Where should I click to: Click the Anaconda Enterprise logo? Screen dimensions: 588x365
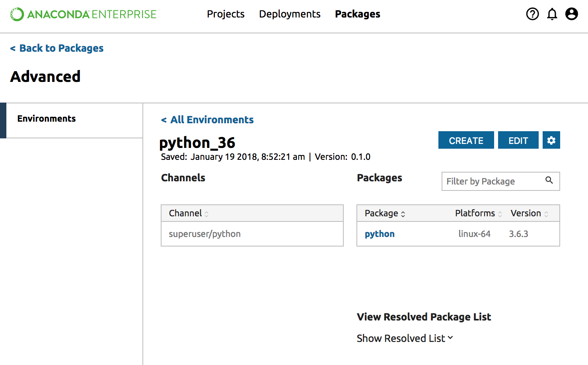click(x=83, y=14)
